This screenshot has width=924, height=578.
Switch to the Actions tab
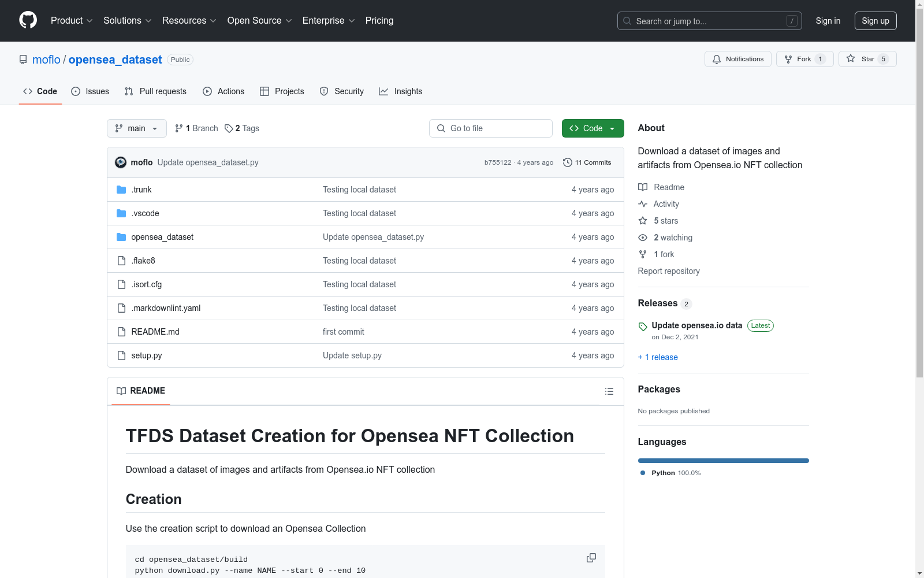(x=223, y=91)
